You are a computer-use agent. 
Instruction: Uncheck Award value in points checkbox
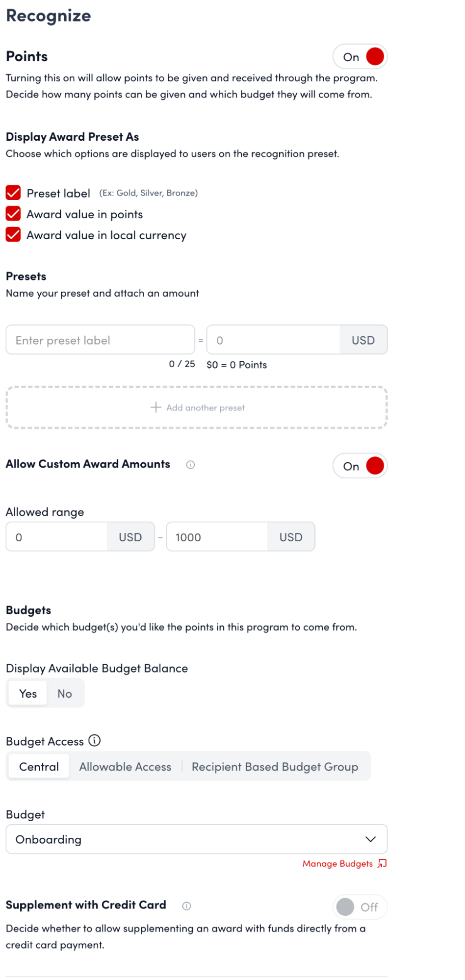pos(13,214)
